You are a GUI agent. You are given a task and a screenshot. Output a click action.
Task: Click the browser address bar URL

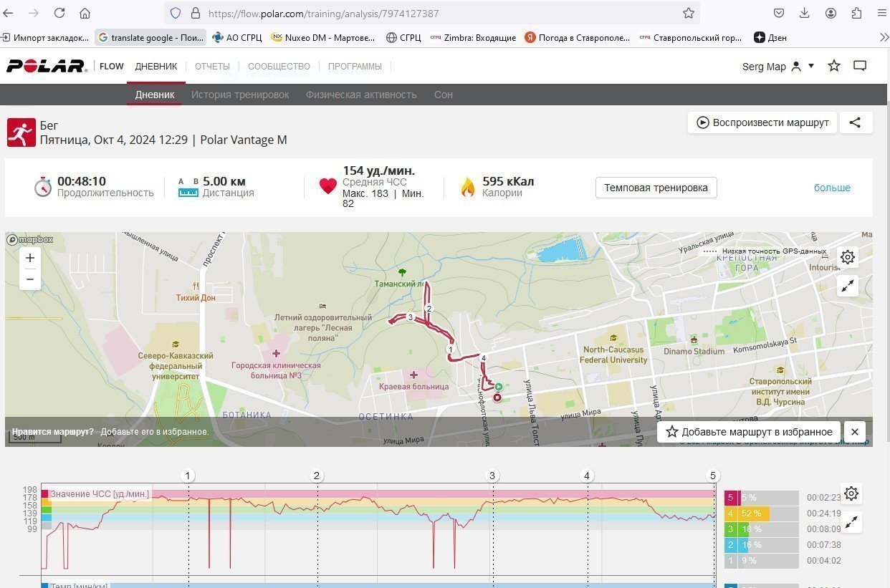tap(324, 13)
